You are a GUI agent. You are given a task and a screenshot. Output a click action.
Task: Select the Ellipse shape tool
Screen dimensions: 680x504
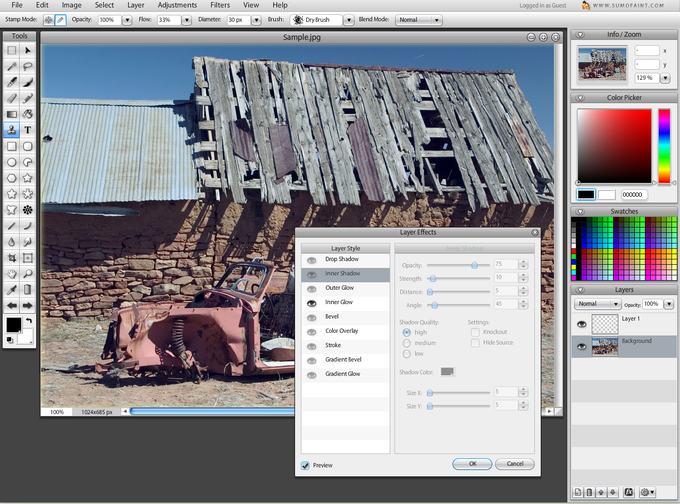(12, 162)
